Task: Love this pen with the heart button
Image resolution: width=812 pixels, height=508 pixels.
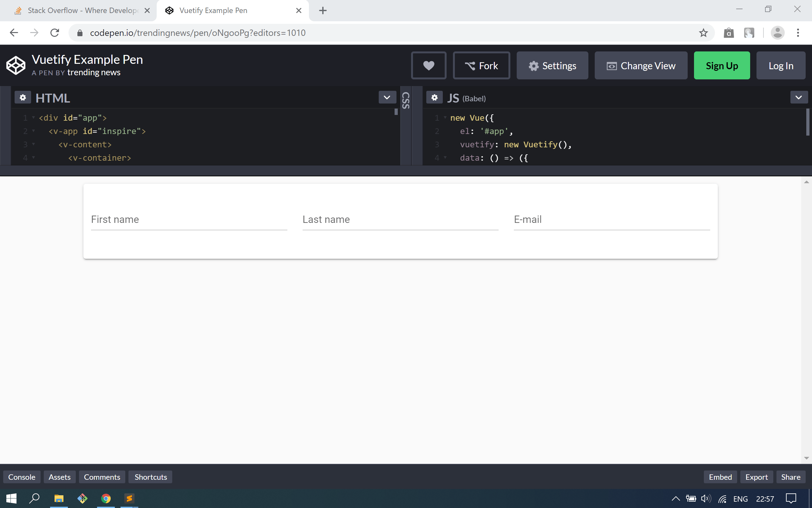Action: (x=429, y=65)
